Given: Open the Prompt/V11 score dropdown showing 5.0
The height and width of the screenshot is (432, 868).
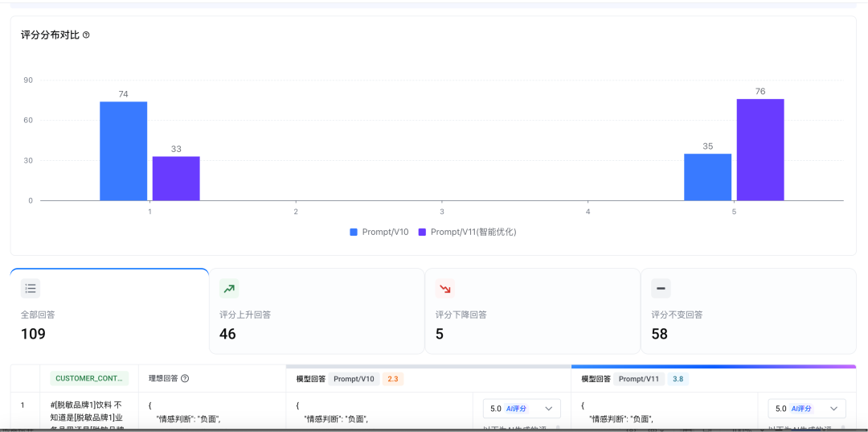Looking at the screenshot, I should [x=807, y=409].
